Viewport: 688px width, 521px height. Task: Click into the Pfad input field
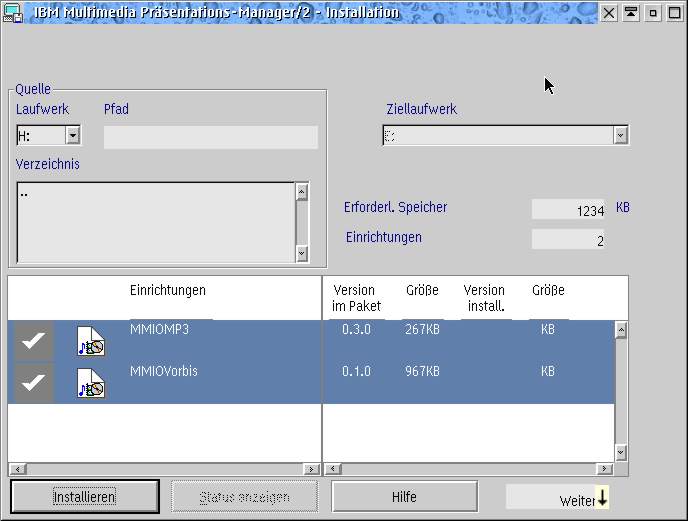click(x=211, y=137)
